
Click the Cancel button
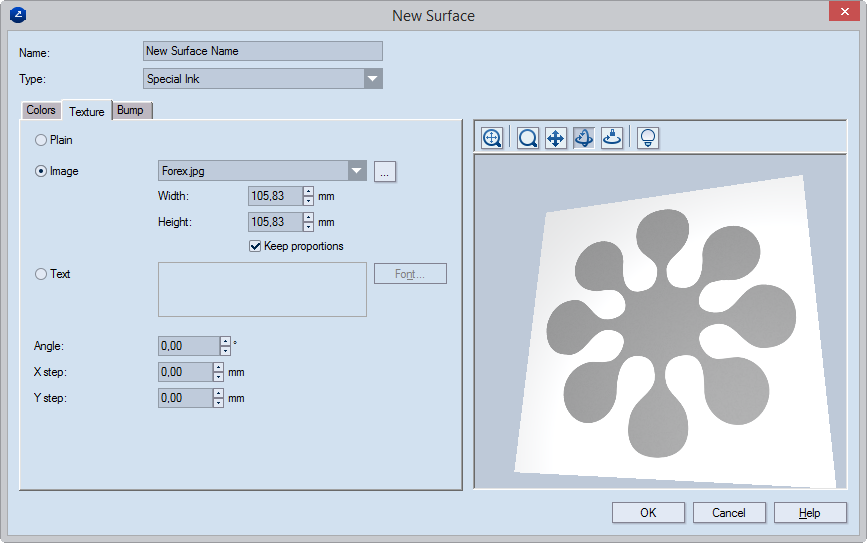pos(729,513)
